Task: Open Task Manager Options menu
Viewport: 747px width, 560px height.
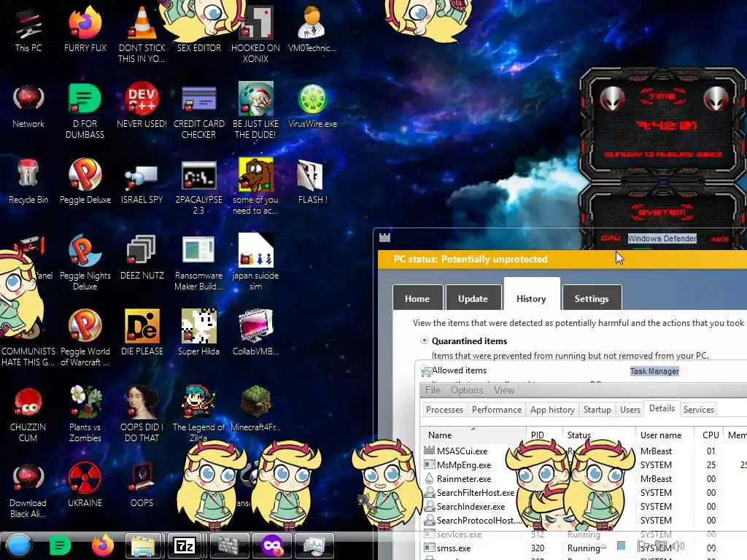Action: coord(467,391)
